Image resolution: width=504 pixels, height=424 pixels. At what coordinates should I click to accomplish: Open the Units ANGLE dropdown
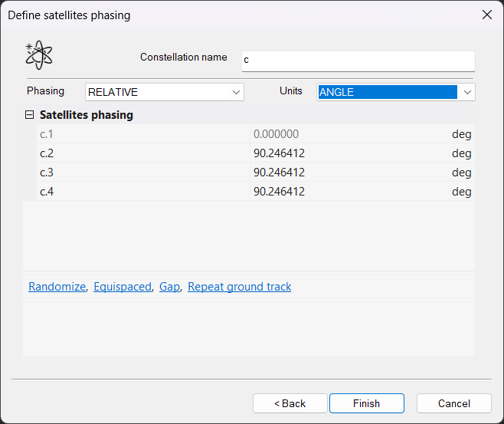(396, 92)
